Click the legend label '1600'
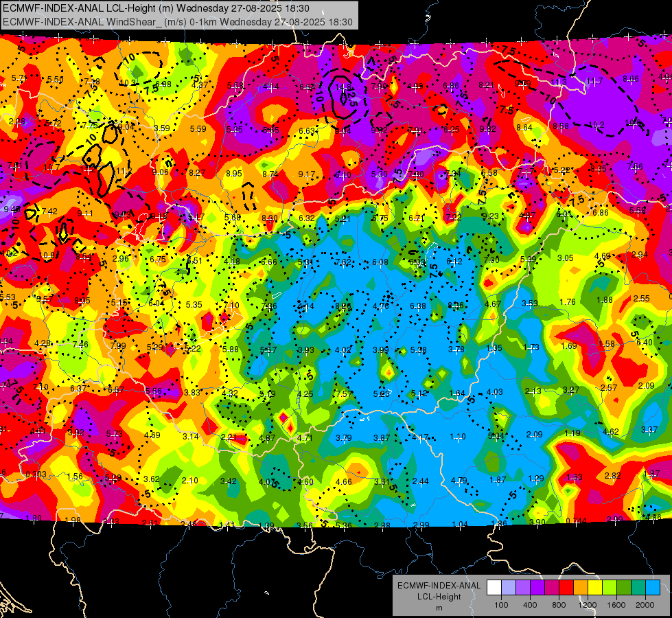The height and width of the screenshot is (618, 672). pyautogui.click(x=616, y=605)
